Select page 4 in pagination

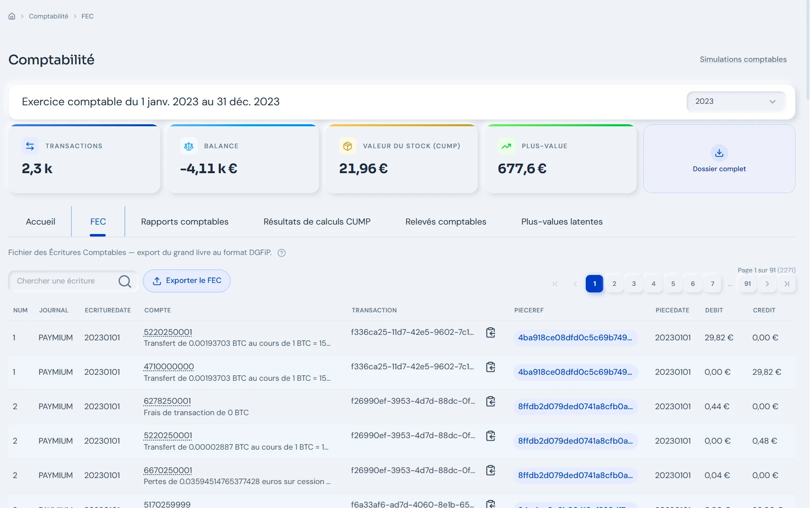[653, 284]
